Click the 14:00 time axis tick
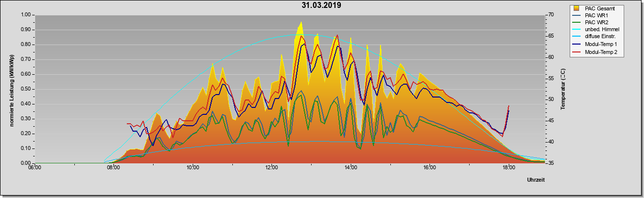This screenshot has height=198, width=644. pos(351,168)
